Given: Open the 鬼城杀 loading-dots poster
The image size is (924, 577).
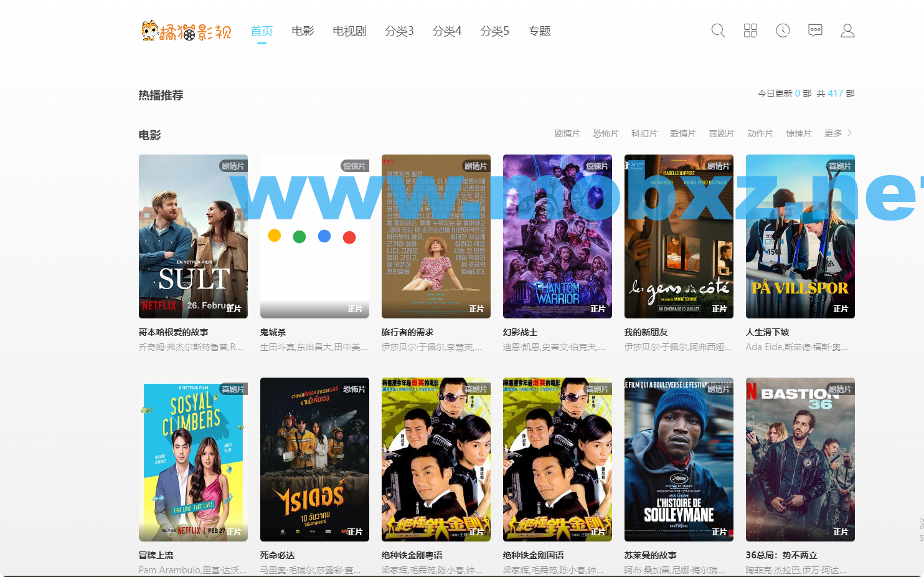Looking at the screenshot, I should 314,236.
